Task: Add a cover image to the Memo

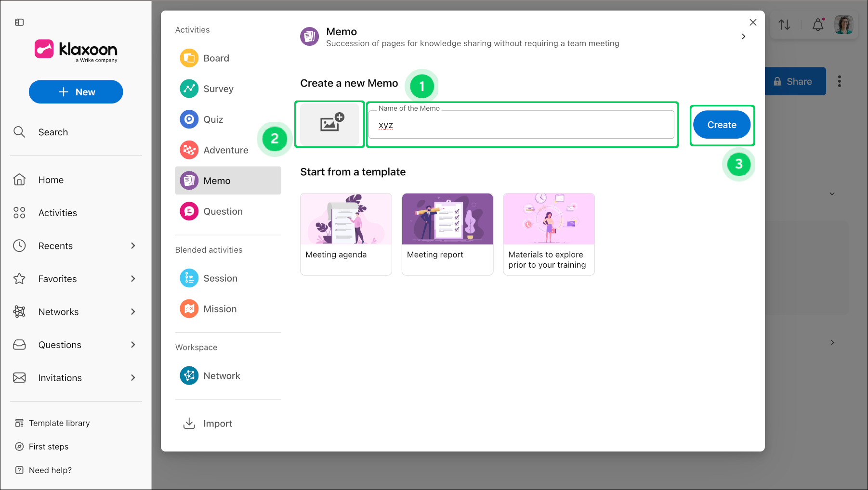Action: [329, 124]
